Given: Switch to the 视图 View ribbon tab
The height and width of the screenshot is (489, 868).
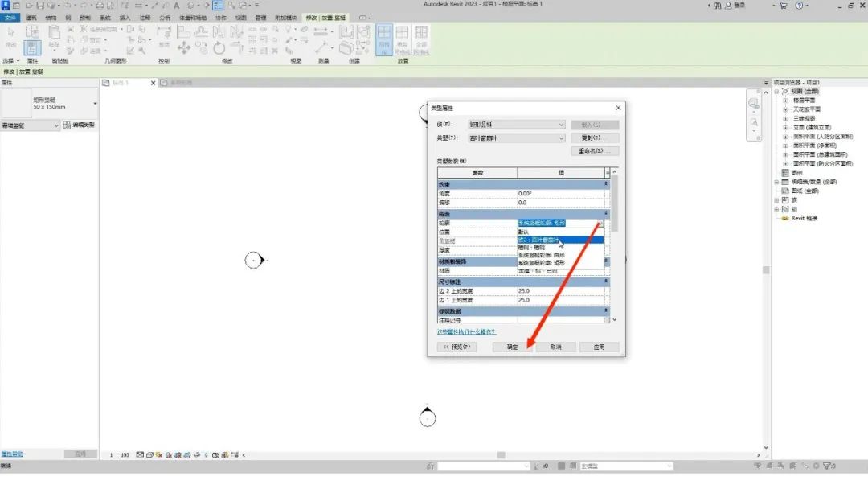Looking at the screenshot, I should click(241, 18).
